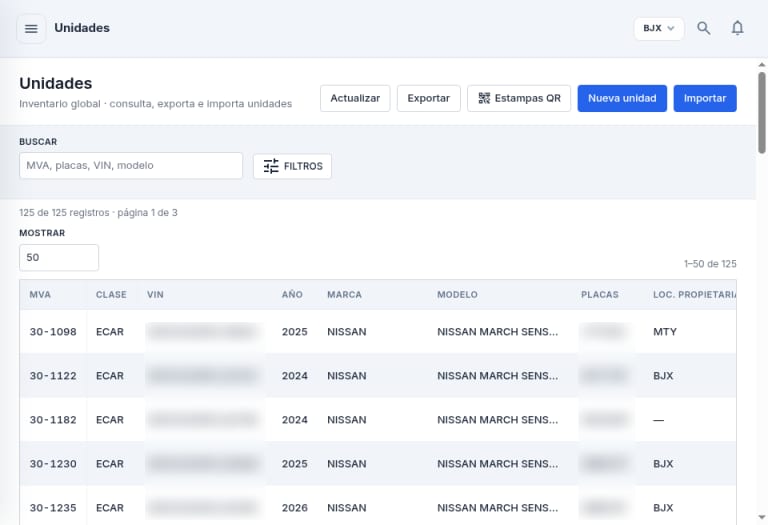The image size is (768, 525).
Task: Click Nueva unidad button
Action: (622, 98)
